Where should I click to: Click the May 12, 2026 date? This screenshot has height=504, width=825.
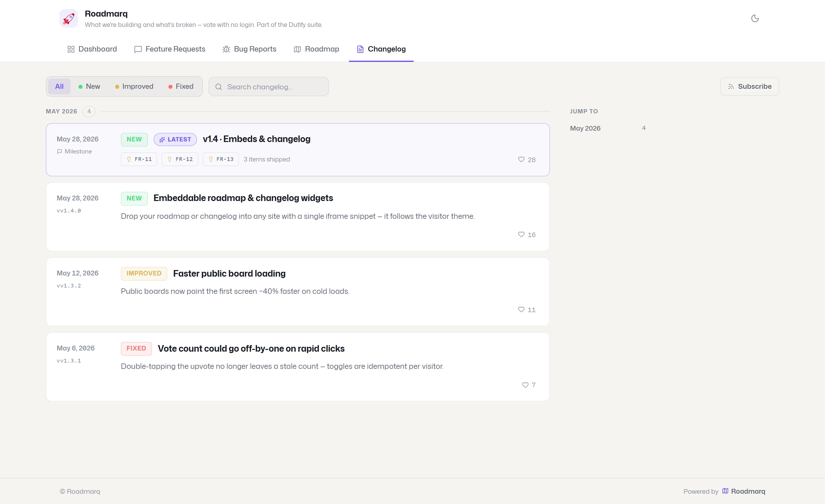pos(78,273)
